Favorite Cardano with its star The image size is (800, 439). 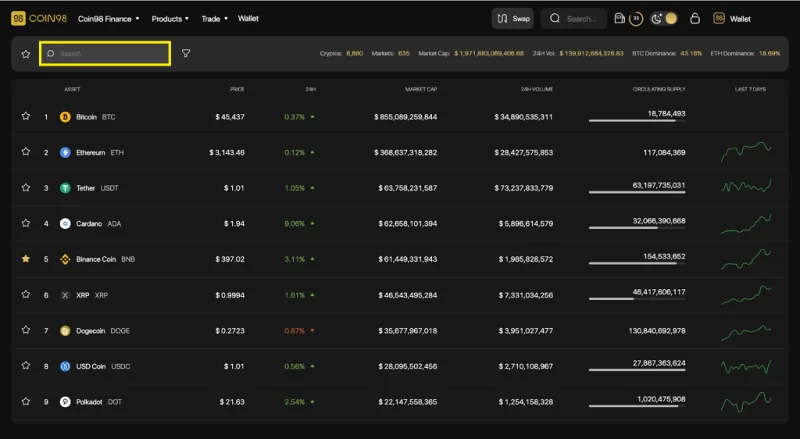26,223
